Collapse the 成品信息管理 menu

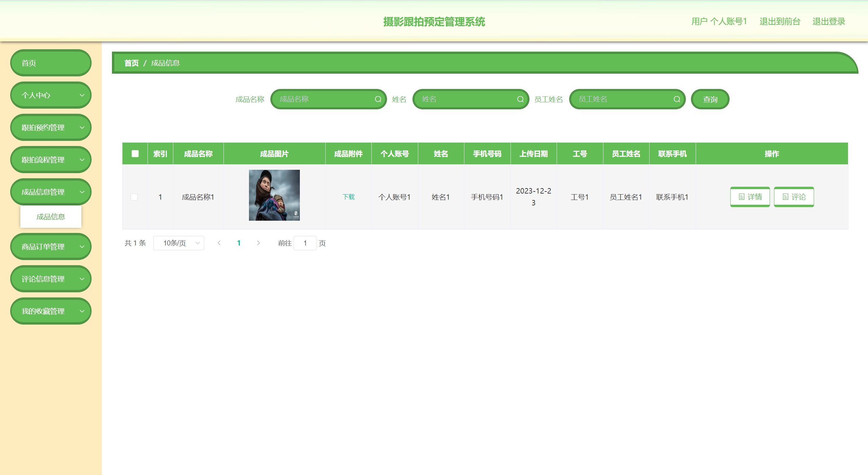[x=51, y=192]
